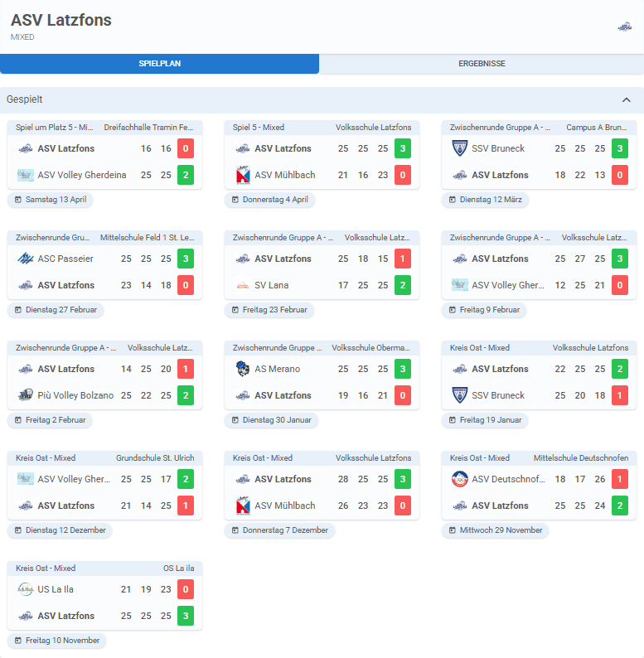This screenshot has height=658, width=644.
Task: Click calendar icon beside Dienstag 12 März
Action: pyautogui.click(x=453, y=200)
